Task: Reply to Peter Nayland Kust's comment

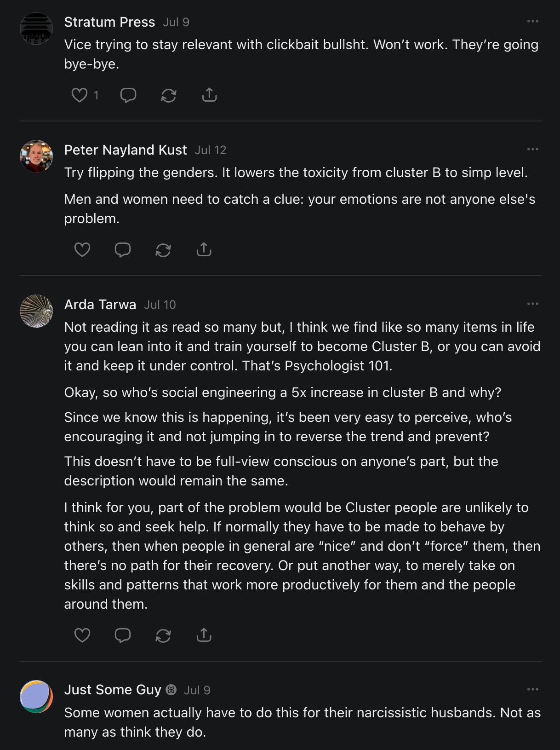Action: (x=123, y=250)
